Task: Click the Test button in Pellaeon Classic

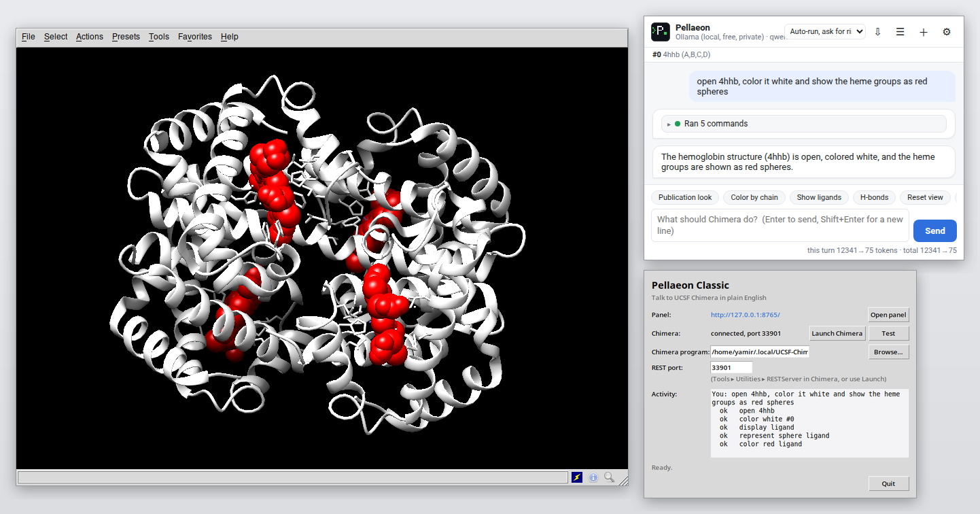Action: (x=888, y=333)
